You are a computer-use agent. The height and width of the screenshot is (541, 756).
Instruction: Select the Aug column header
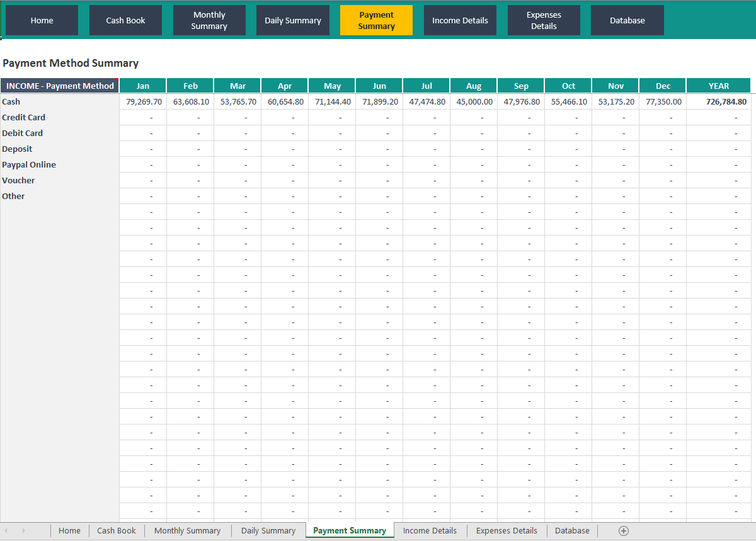(x=474, y=86)
